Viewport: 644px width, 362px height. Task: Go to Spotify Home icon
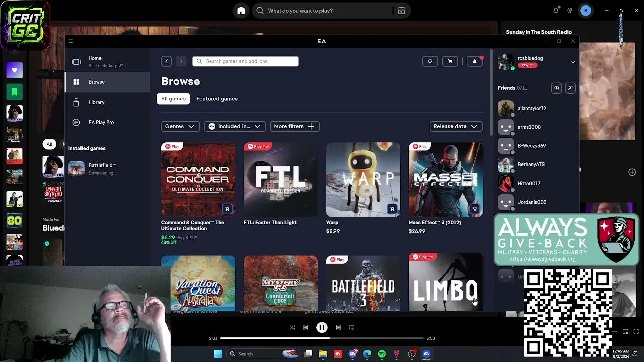click(241, 11)
